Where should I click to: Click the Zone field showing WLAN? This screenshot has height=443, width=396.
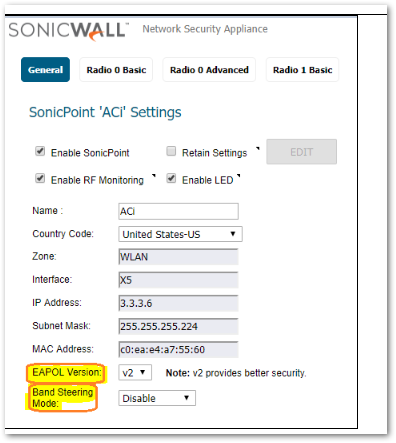pyautogui.click(x=178, y=257)
